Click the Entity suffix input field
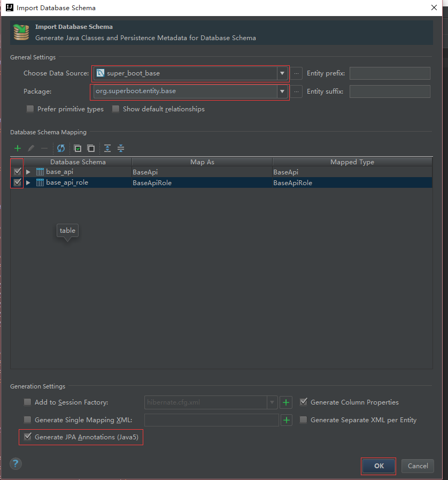Viewport: 448px width, 480px height. point(390,92)
